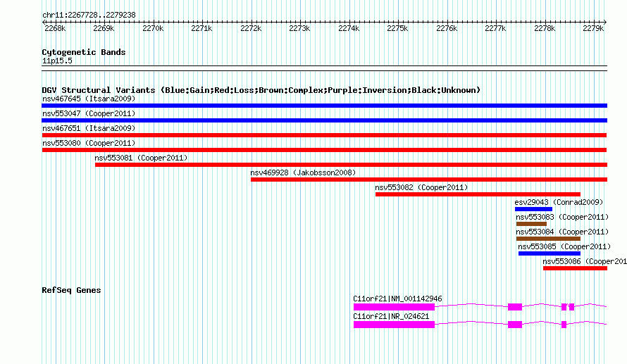
Task: Click the 2276k ruler tick label
Action: 447,28
